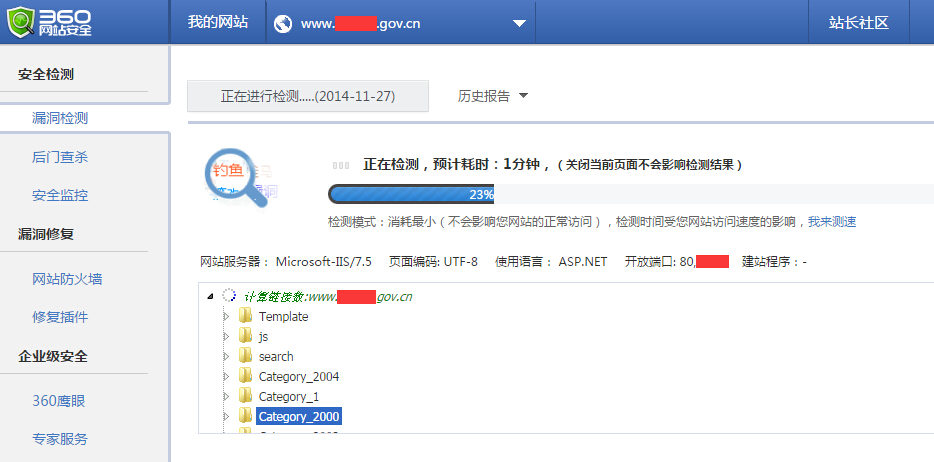The height and width of the screenshot is (462, 934).
Task: Click the 安全检测 section heading
Action: click(46, 74)
